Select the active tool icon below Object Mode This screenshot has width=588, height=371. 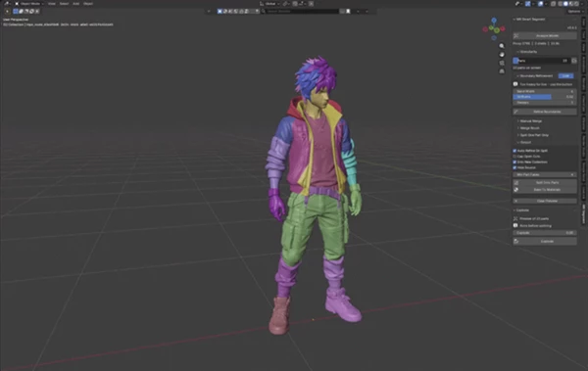[x=7, y=11]
